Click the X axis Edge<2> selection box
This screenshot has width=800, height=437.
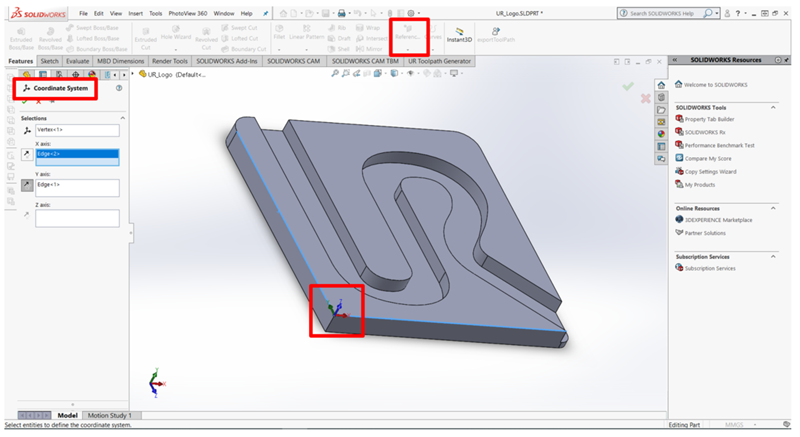pos(77,157)
